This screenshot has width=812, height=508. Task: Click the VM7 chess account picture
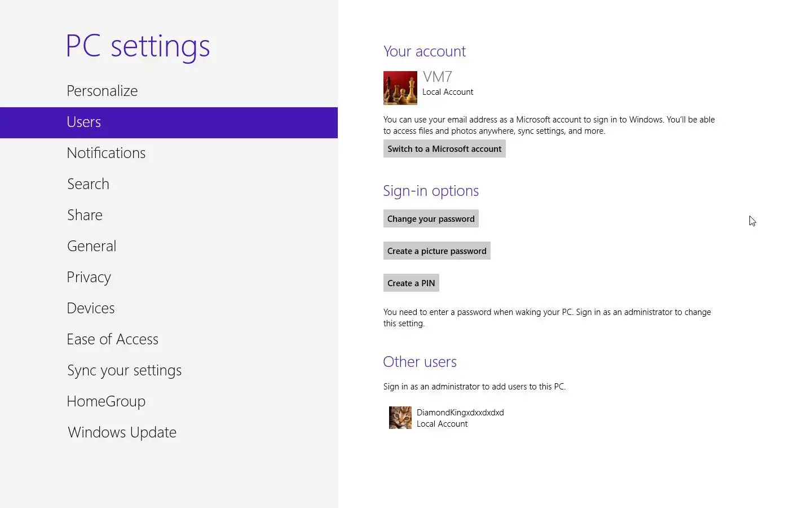click(x=400, y=88)
